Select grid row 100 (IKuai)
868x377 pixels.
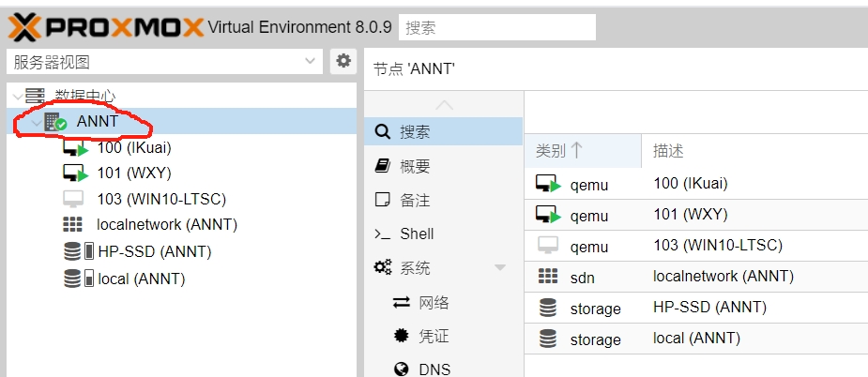click(x=696, y=183)
